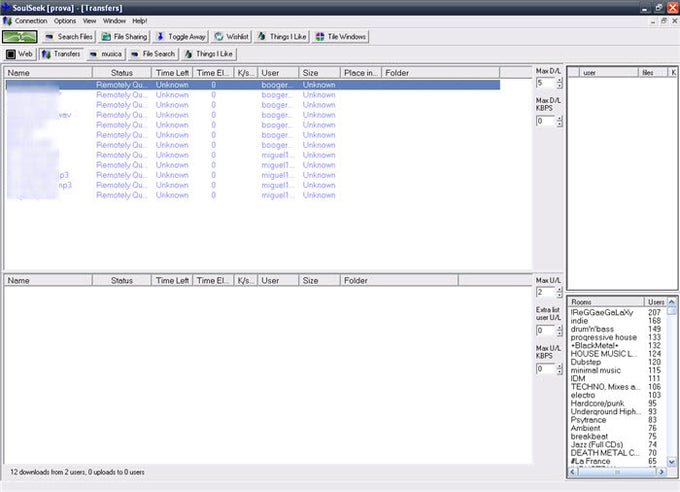Open Search Files from the toolbar
Screen dimensions: 680x492
69,37
